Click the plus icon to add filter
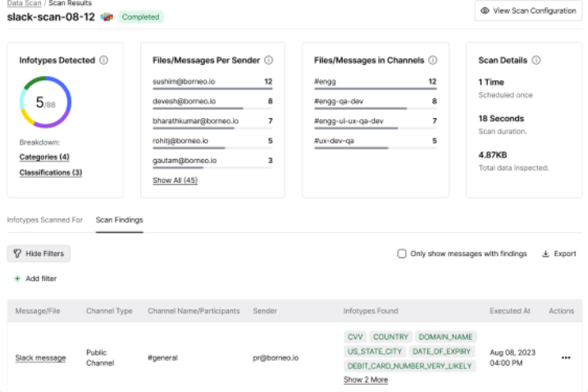This screenshot has height=392, width=588. point(17,279)
